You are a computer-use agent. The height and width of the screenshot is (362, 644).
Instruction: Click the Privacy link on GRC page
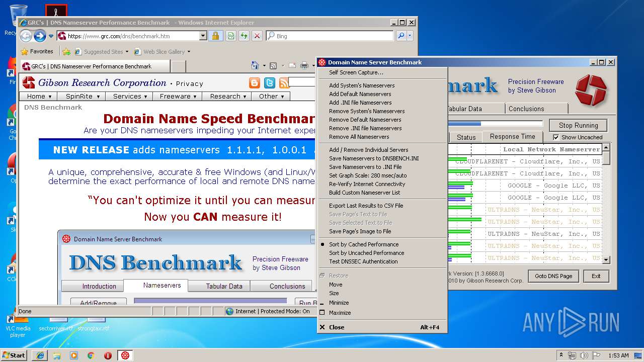click(x=189, y=84)
